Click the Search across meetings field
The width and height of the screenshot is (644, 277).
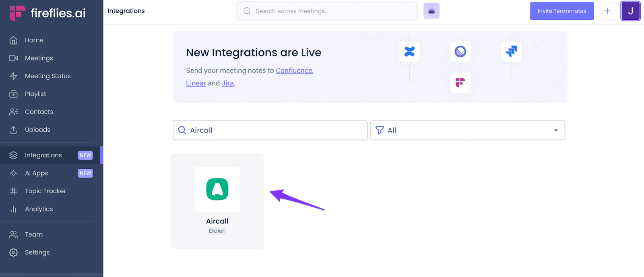point(327,11)
